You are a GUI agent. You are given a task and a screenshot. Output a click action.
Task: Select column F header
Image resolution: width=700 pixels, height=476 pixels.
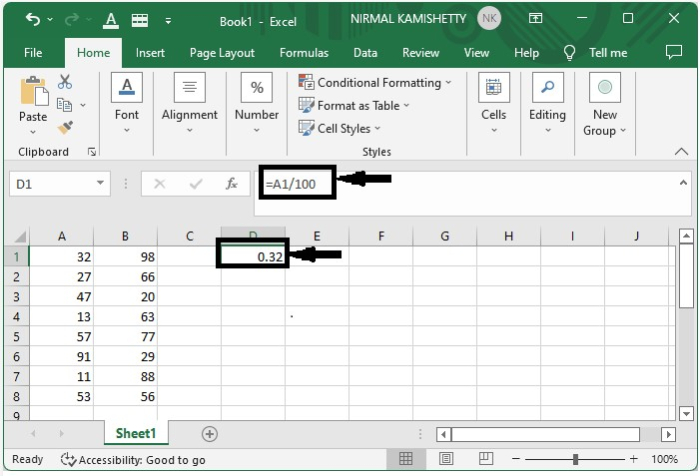click(x=381, y=236)
